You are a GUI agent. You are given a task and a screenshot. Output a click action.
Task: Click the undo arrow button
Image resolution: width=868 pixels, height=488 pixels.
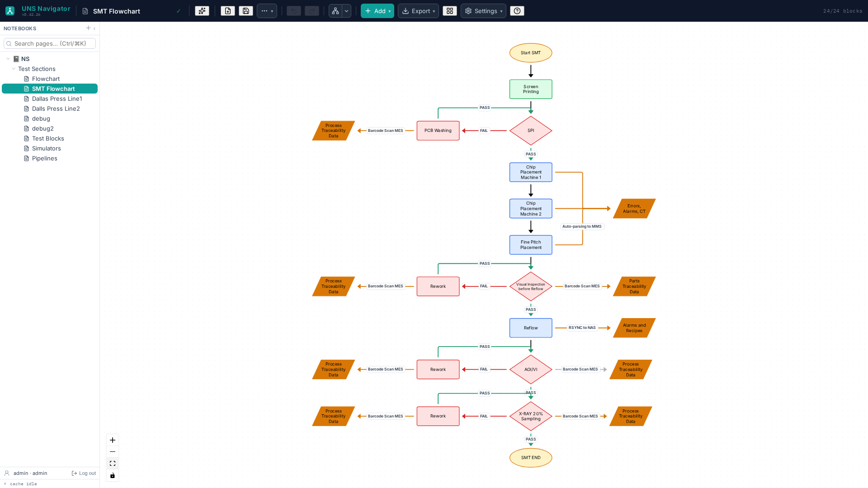[294, 11]
